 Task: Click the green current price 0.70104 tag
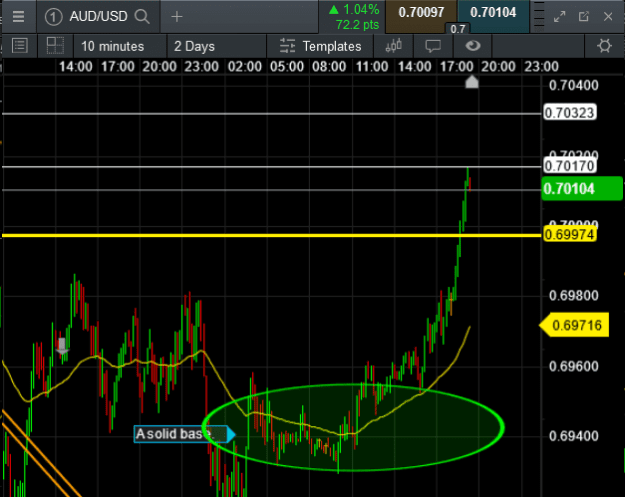(x=582, y=189)
